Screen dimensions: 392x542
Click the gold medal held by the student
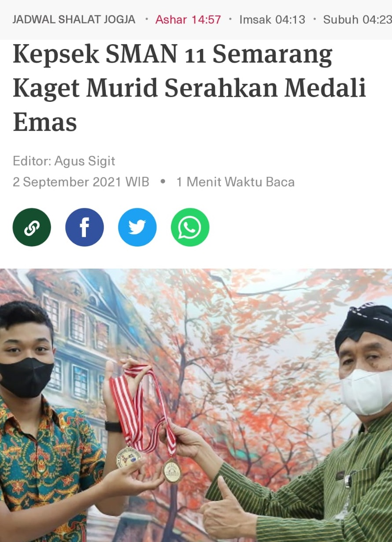click(x=129, y=457)
